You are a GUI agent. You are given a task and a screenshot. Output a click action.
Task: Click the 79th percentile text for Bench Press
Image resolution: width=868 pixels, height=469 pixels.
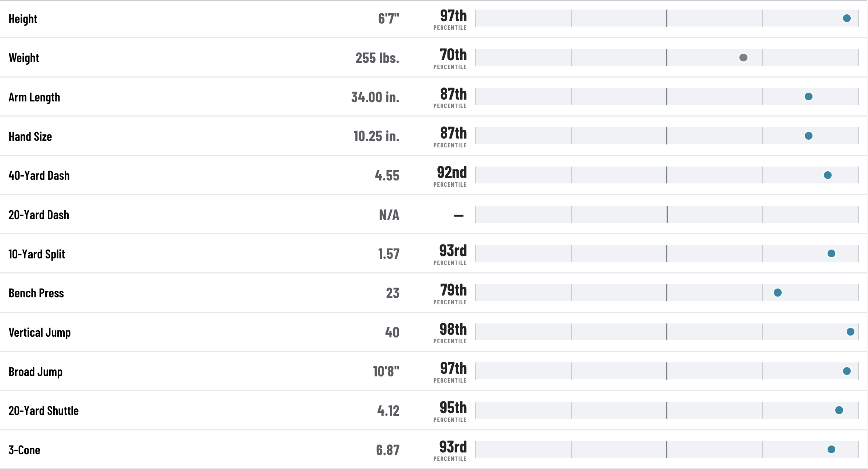click(453, 290)
